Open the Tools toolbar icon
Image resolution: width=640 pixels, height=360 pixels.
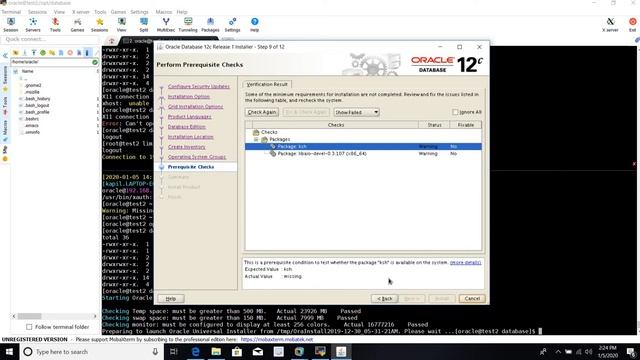click(x=55, y=24)
